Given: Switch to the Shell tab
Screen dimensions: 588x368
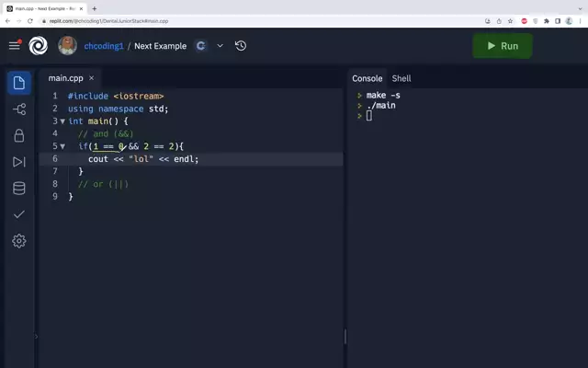Looking at the screenshot, I should click(401, 78).
